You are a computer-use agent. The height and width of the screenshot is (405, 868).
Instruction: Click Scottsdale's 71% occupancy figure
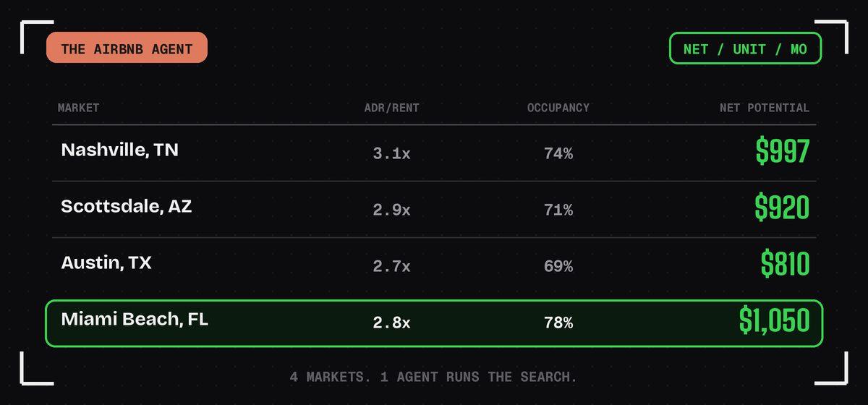[x=558, y=210]
